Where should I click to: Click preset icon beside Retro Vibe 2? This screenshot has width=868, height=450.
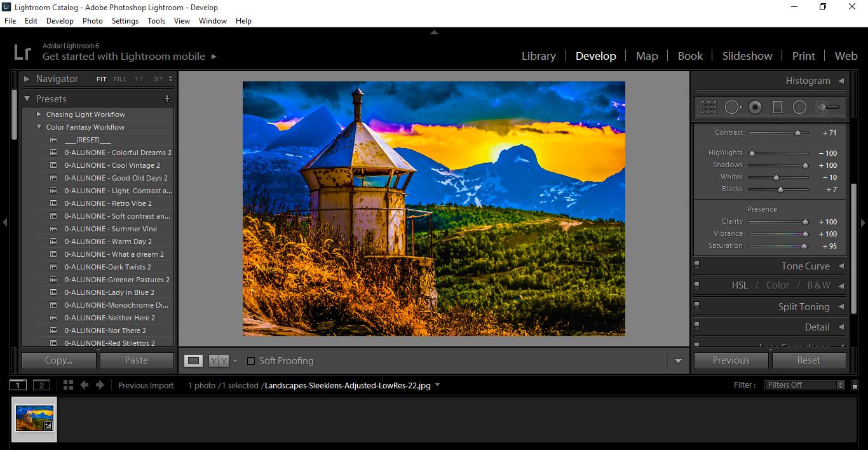click(54, 203)
